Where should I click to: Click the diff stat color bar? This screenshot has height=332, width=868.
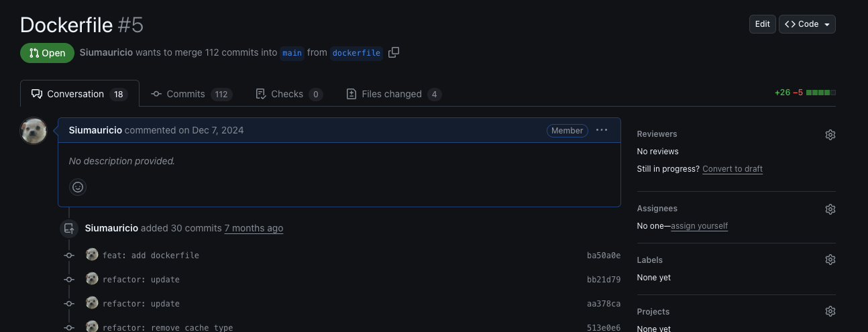[820, 93]
